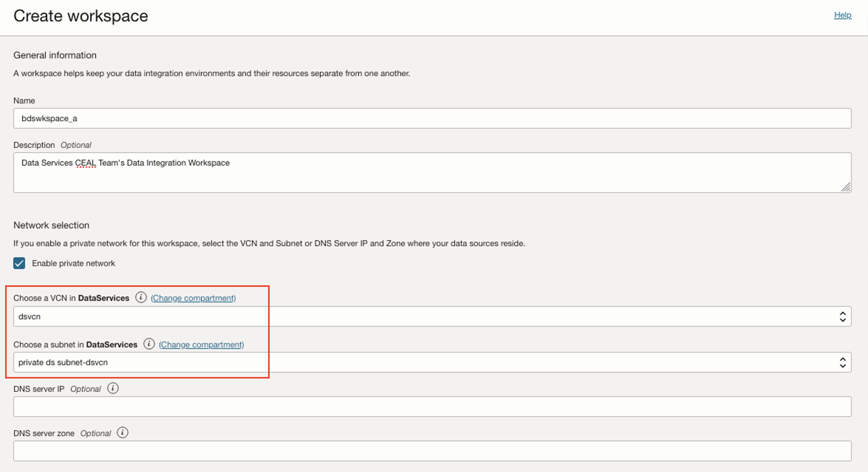
Task: Click the DNS server zone field
Action: (x=431, y=451)
